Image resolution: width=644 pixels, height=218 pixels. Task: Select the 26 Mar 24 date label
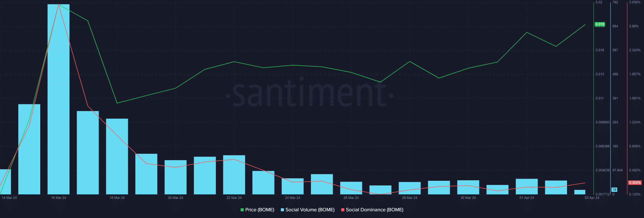pos(351,198)
